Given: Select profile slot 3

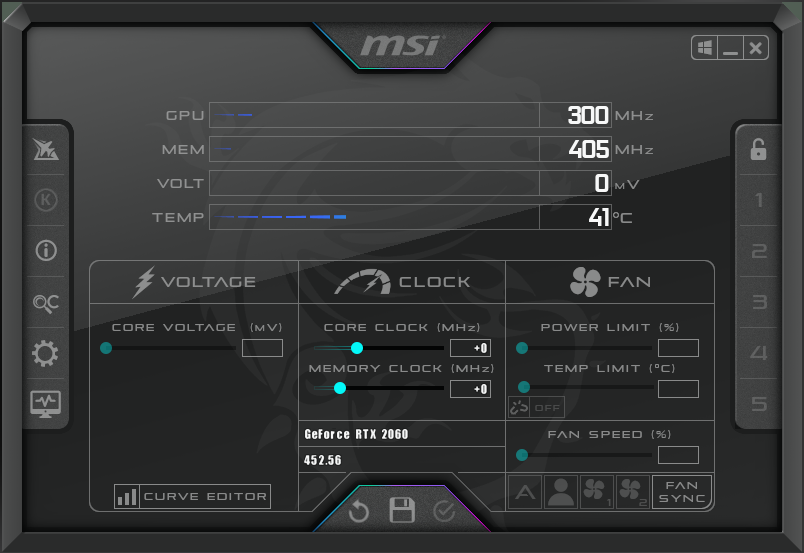Looking at the screenshot, I should [758, 303].
